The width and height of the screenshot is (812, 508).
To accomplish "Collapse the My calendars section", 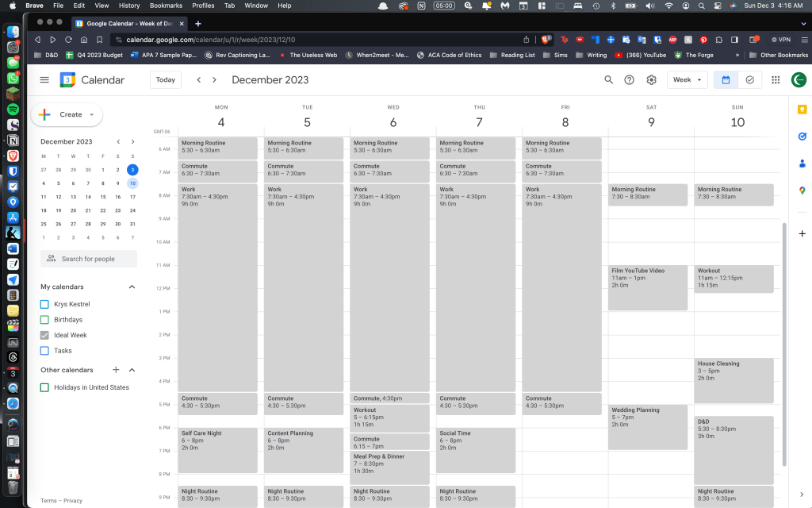I will [x=132, y=287].
